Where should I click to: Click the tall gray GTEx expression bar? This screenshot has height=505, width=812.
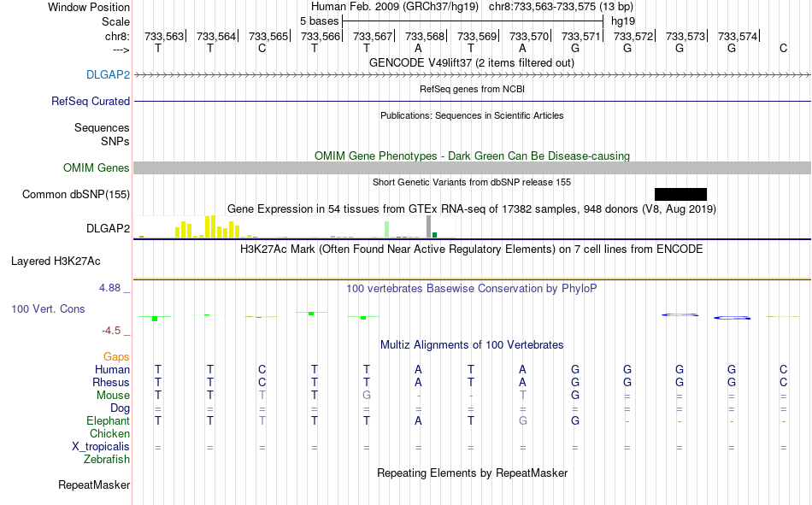[428, 226]
